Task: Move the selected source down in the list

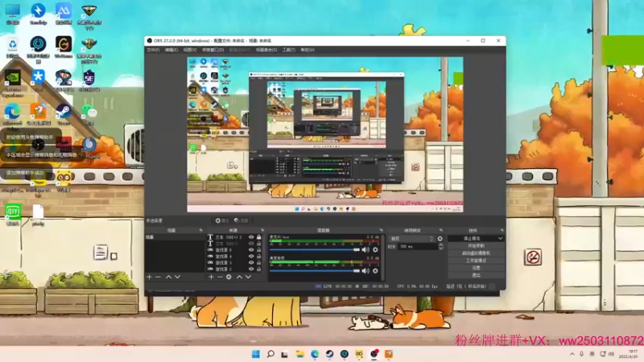Action: point(248,277)
